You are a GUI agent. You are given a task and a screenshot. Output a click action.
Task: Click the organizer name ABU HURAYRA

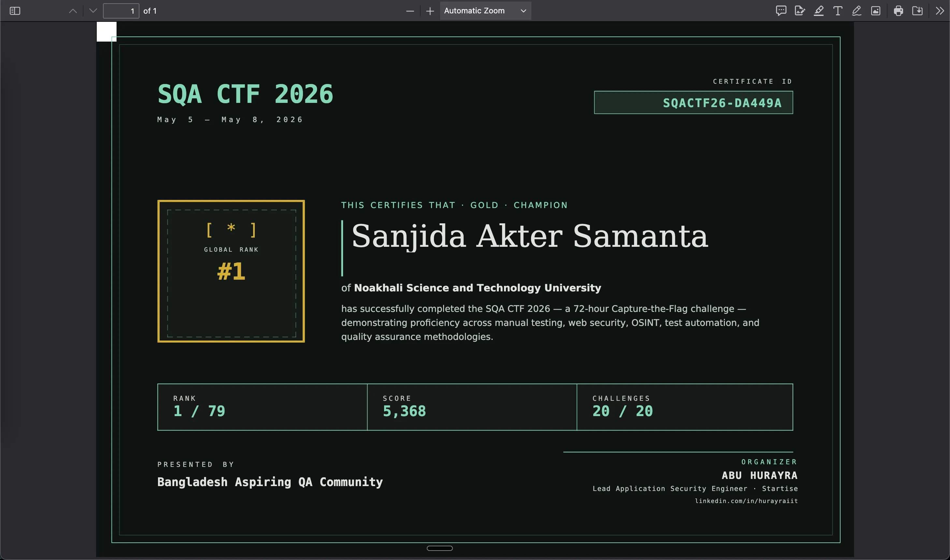click(x=759, y=475)
